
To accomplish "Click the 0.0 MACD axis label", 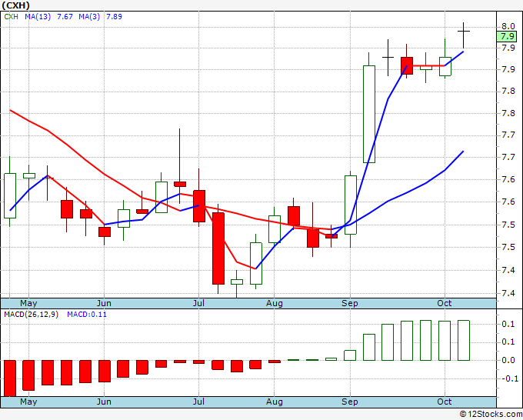I will [508, 360].
